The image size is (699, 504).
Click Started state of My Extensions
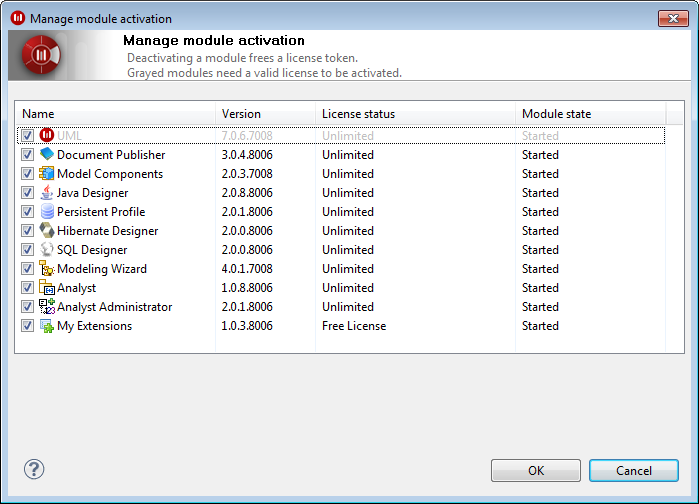coord(540,326)
